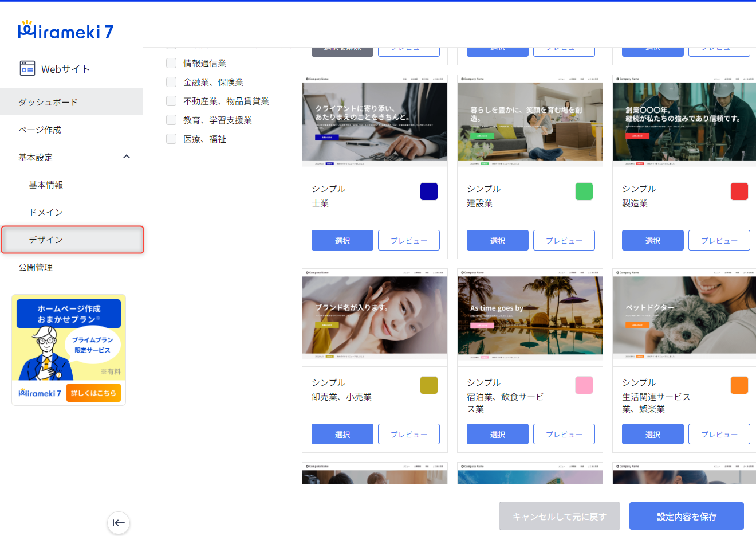Collapse the sidebar with arrow button
The width and height of the screenshot is (756, 536).
pos(119,522)
